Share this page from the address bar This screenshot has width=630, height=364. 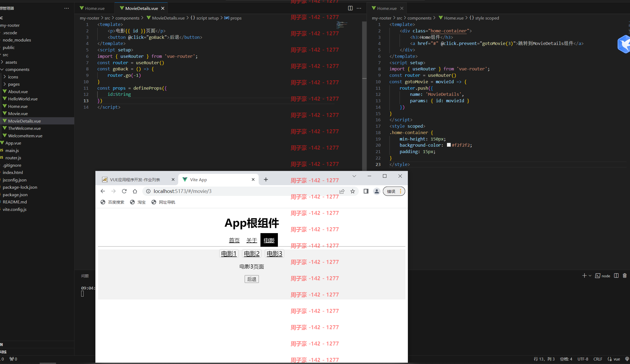[342, 191]
